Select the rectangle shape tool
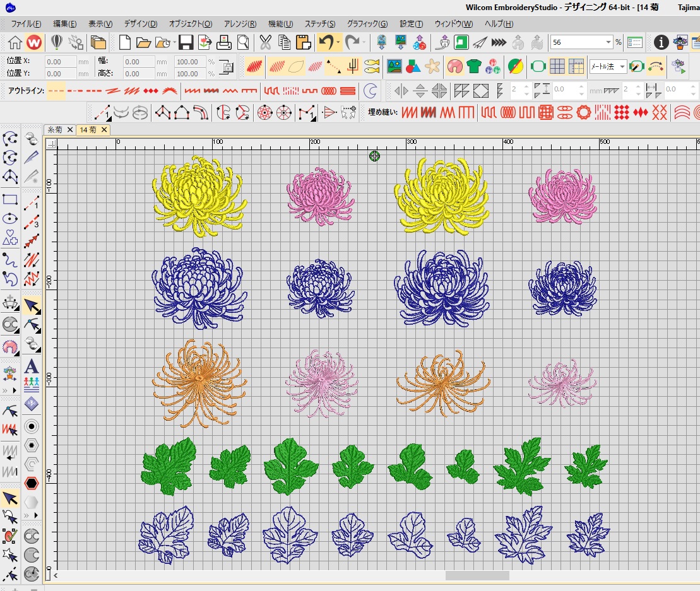 click(10, 199)
